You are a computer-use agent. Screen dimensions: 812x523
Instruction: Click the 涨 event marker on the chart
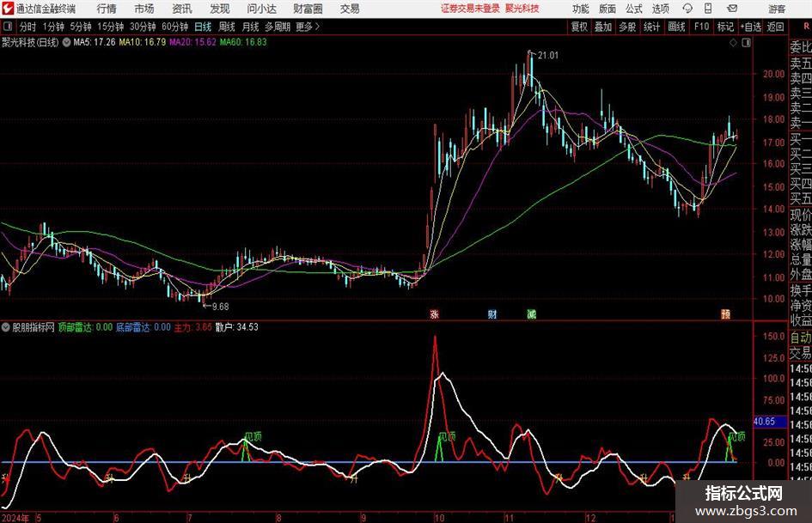click(x=435, y=313)
